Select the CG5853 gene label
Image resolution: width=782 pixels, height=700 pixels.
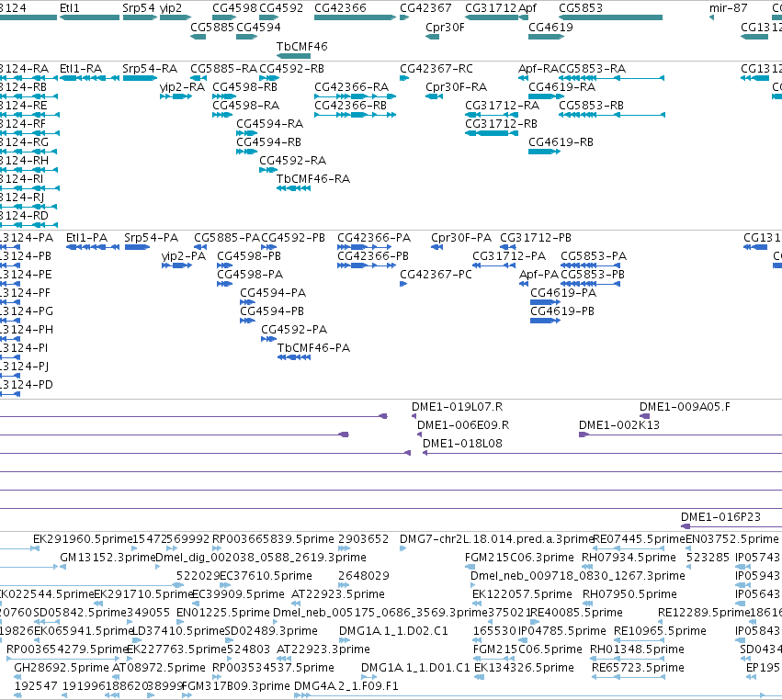(x=581, y=8)
